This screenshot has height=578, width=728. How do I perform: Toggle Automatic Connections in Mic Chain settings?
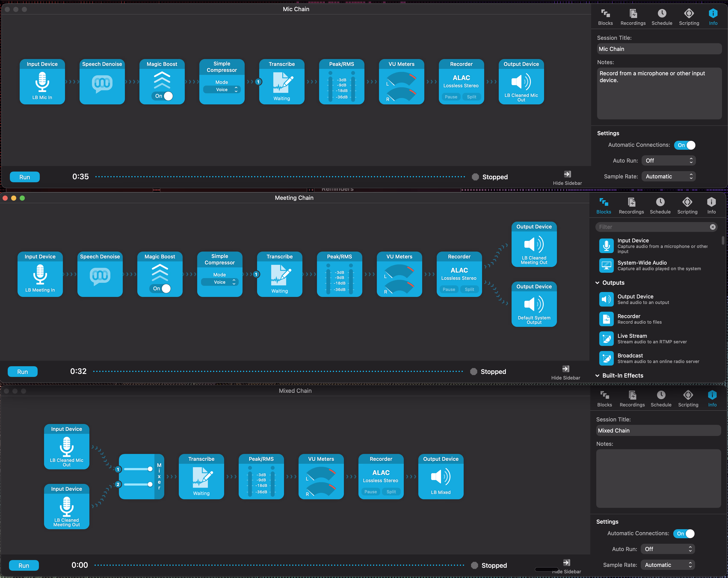coord(685,145)
